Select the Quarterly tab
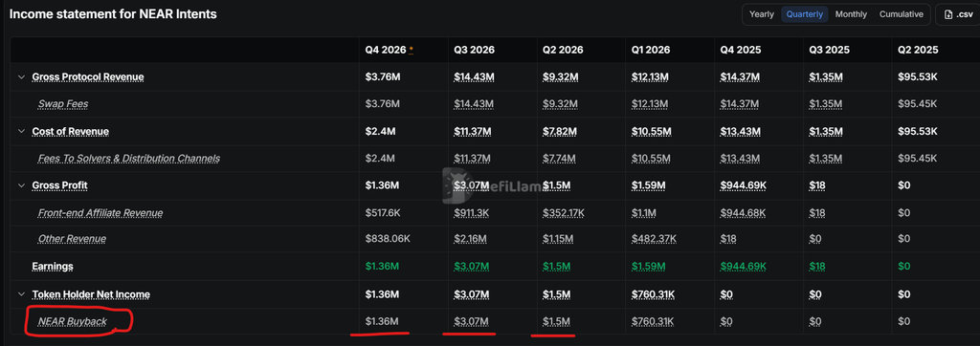The width and height of the screenshot is (980, 346). pyautogui.click(x=804, y=14)
